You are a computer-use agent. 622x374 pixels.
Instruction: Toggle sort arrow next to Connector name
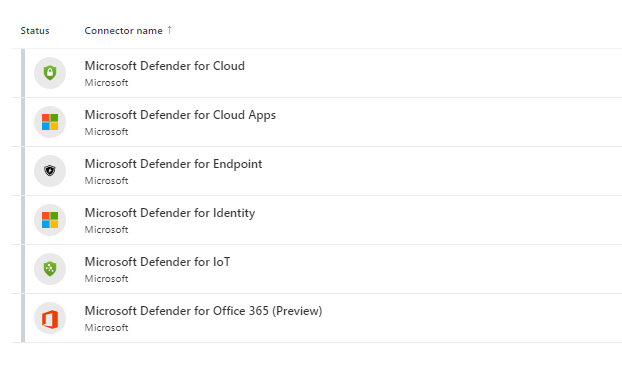169,30
